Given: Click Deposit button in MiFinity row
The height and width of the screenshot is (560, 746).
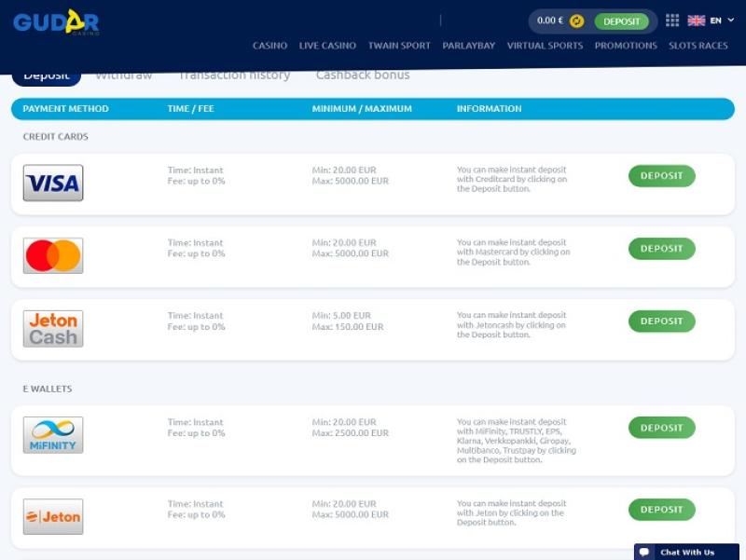Looking at the screenshot, I should point(661,428).
